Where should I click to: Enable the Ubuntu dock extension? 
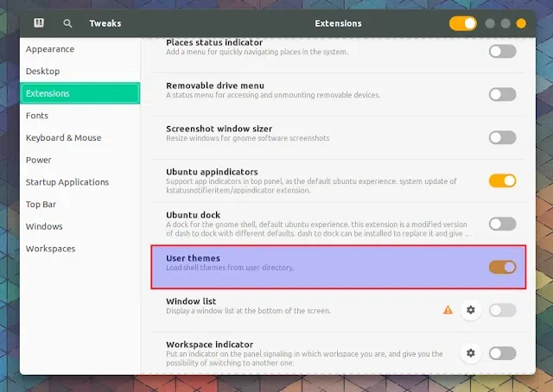click(503, 224)
